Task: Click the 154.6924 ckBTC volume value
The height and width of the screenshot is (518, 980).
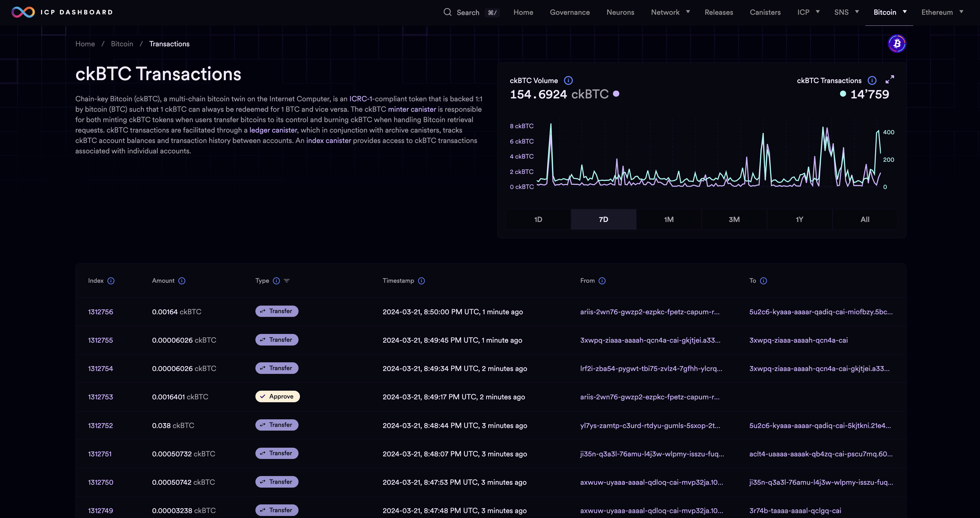Action: (x=559, y=94)
